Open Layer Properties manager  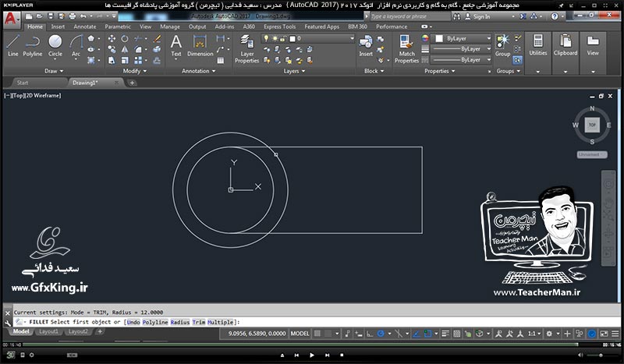[246, 48]
